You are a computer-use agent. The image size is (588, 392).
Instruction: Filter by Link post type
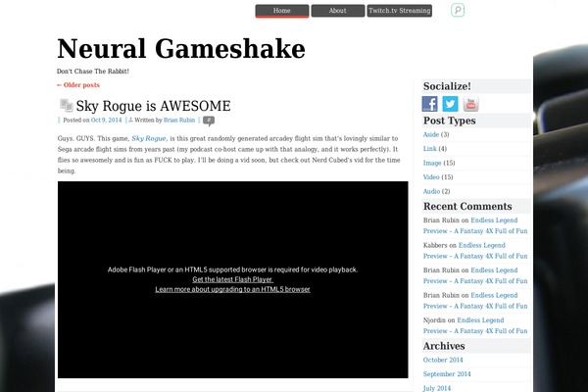[x=430, y=149]
